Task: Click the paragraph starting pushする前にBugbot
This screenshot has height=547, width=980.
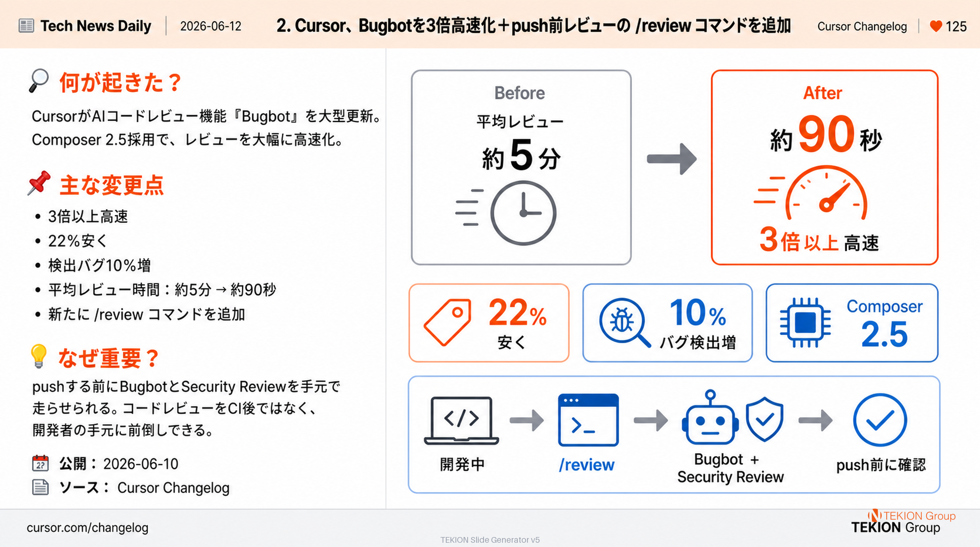Action: 186,408
